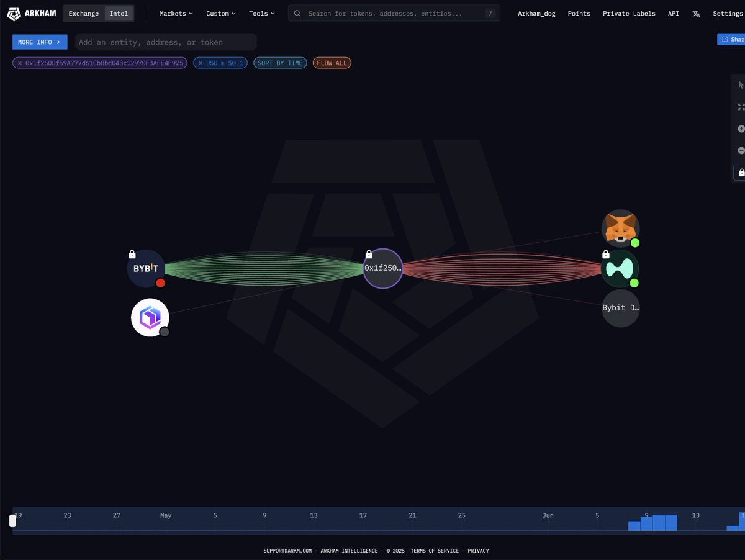Screen dimensions: 745x560
Task: Focus the token and address search field
Action: [394, 13]
